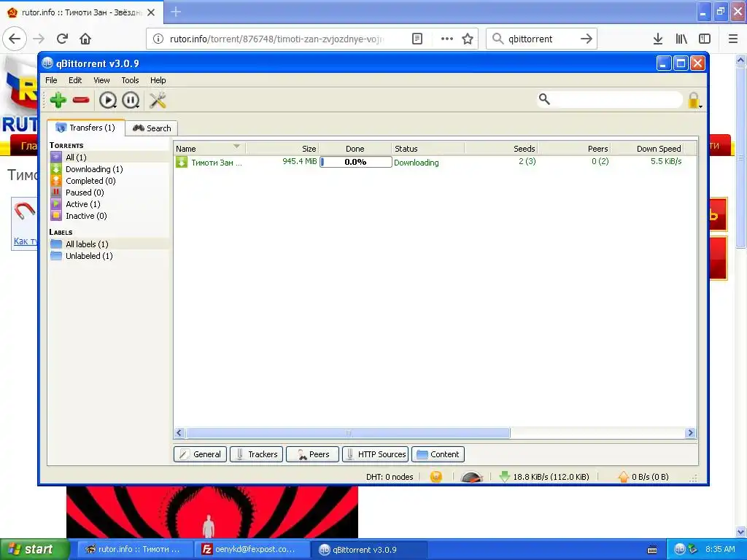Screen dimensions: 747x560
Task: Open Firefox downloads arrow icon
Action: point(658,39)
